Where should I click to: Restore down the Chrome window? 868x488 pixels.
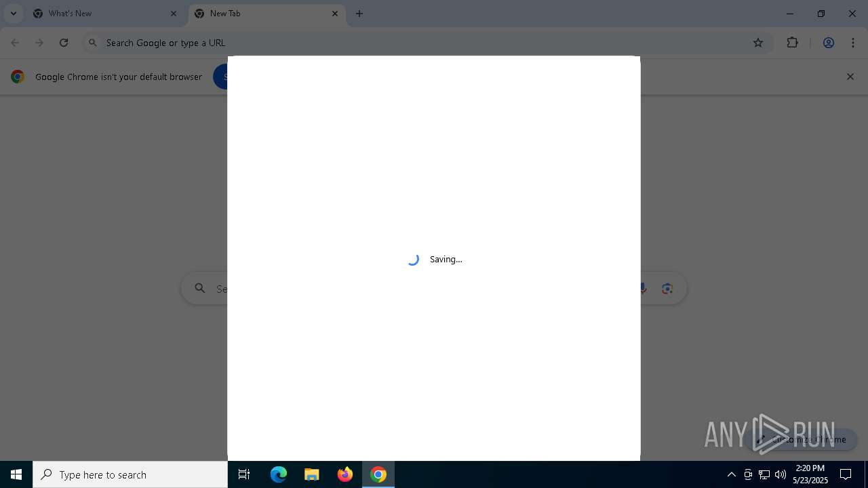click(821, 14)
